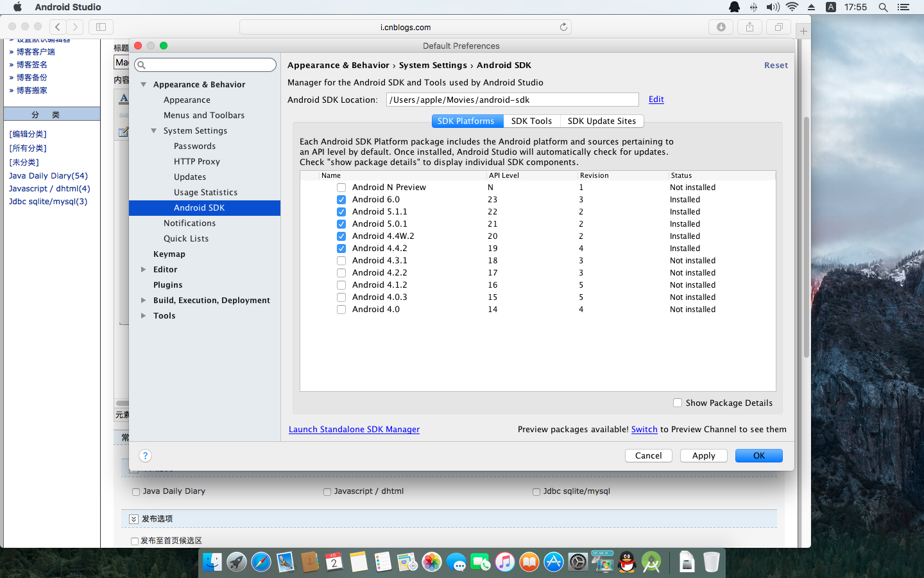Switch to SDK Tools tab

pyautogui.click(x=531, y=121)
